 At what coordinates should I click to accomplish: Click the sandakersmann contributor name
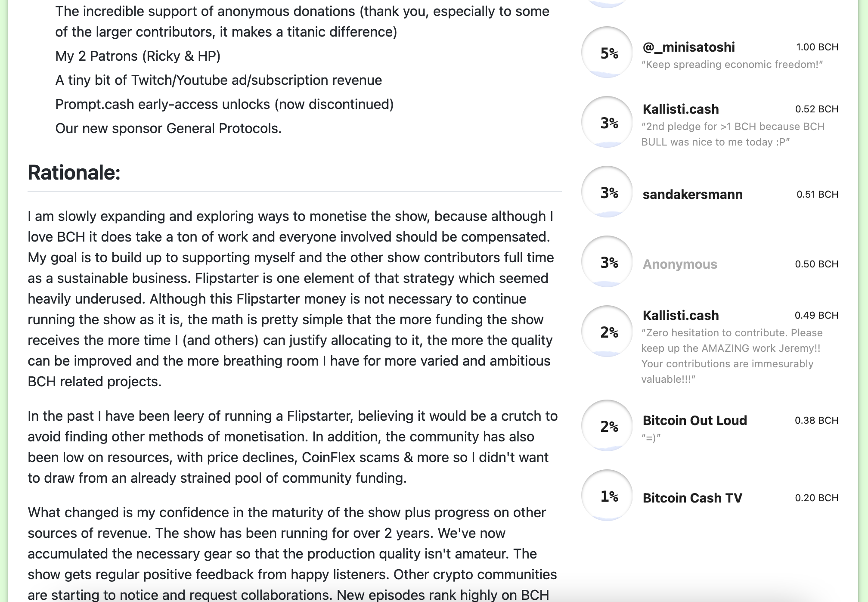692,194
